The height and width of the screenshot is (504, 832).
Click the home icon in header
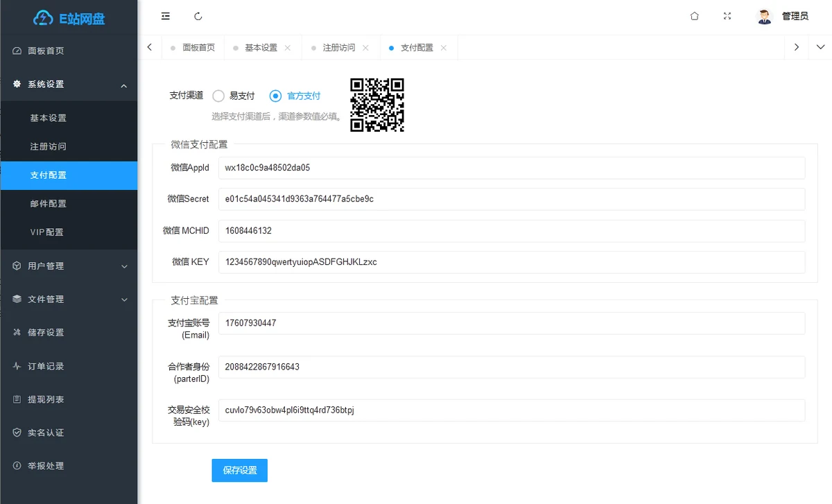tap(694, 16)
